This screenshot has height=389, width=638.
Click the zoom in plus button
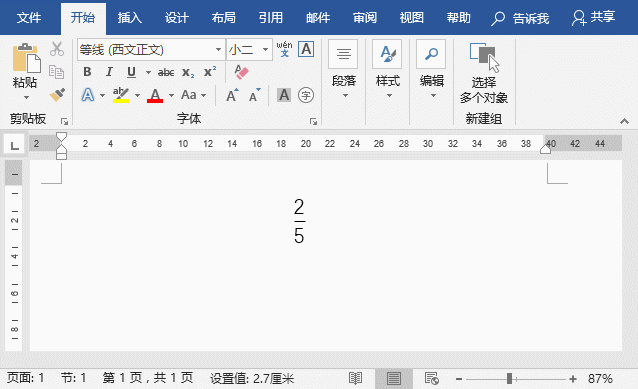pyautogui.click(x=573, y=379)
